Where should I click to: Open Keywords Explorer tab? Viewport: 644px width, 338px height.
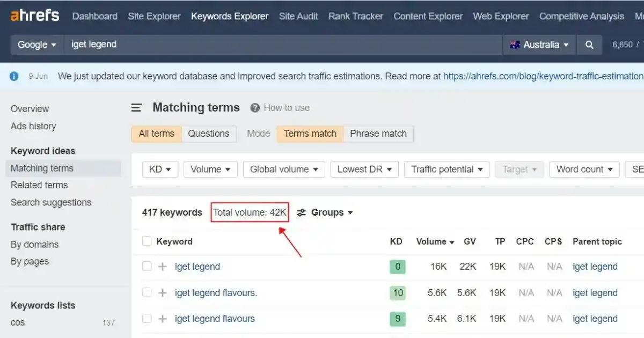click(x=230, y=16)
